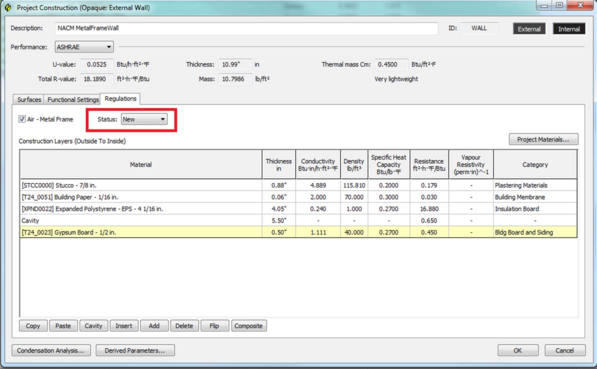This screenshot has width=597, height=369.
Task: Click the Project Materials button
Action: (543, 139)
